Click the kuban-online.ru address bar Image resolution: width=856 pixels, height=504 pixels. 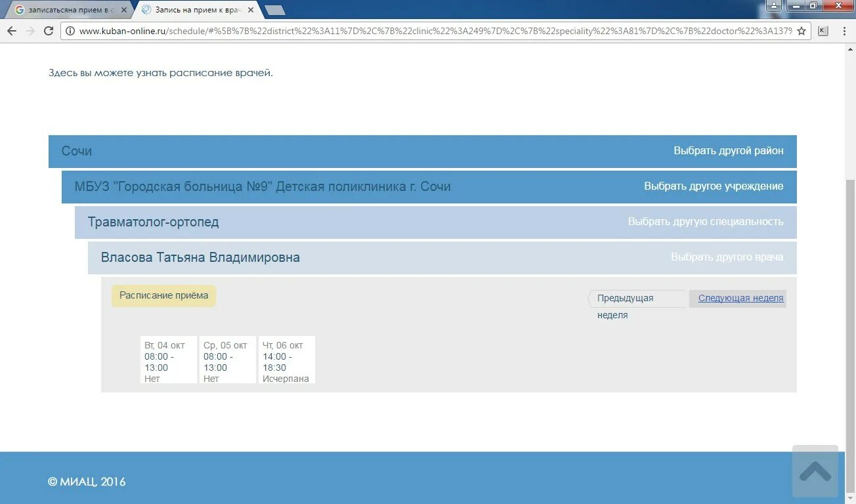pos(435,31)
